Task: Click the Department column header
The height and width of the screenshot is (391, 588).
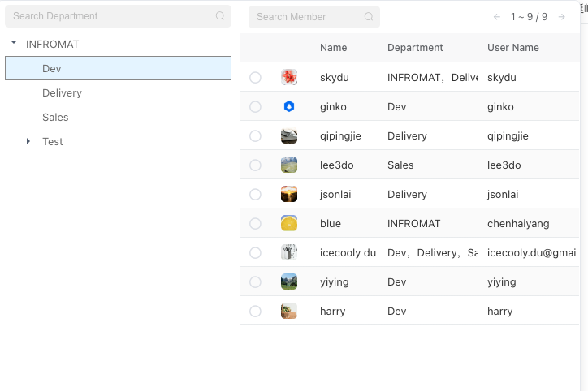Action: coord(415,48)
